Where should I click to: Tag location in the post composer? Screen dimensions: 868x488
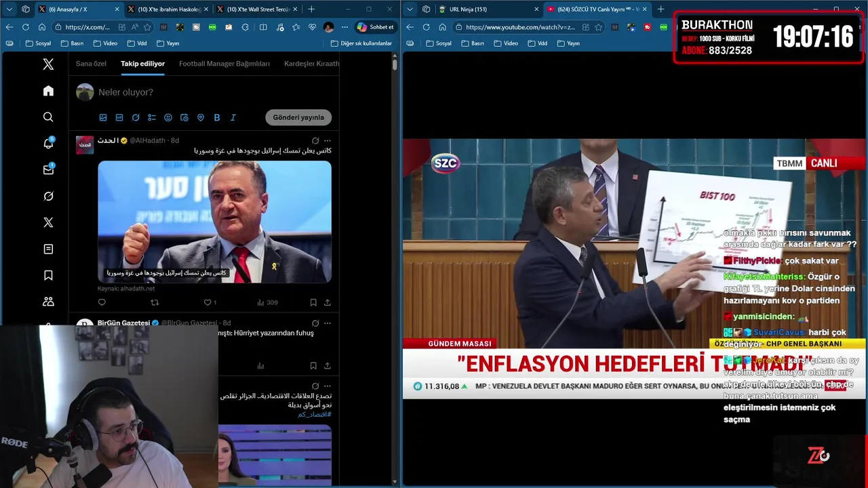pyautogui.click(x=201, y=117)
